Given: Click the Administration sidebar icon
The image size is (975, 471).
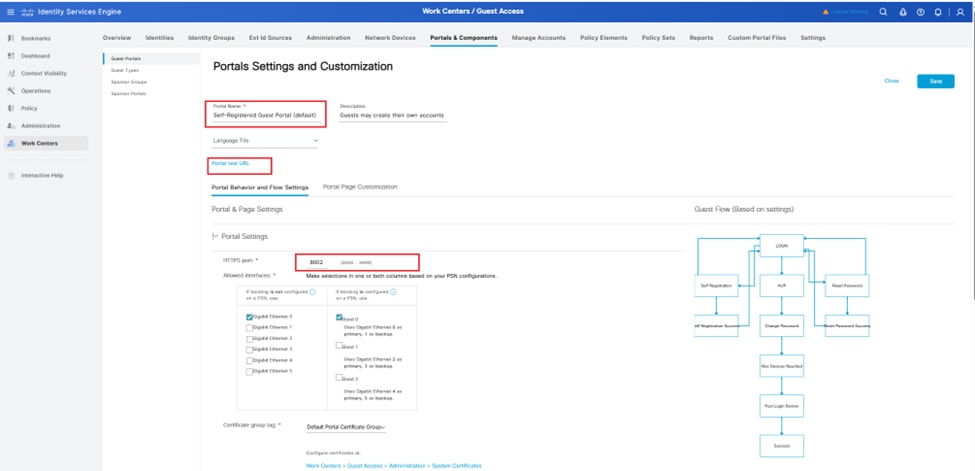Looking at the screenshot, I should 11,126.
